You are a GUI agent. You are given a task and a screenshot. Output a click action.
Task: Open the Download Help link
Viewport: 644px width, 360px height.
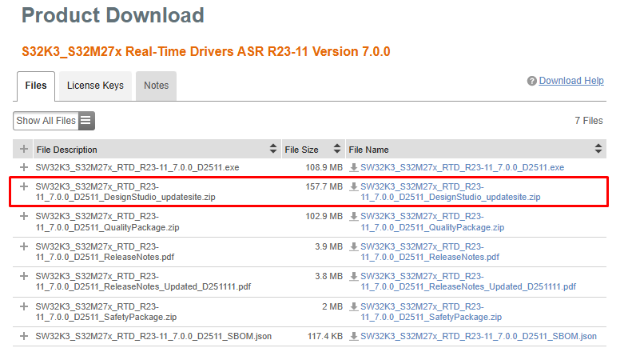coord(571,81)
